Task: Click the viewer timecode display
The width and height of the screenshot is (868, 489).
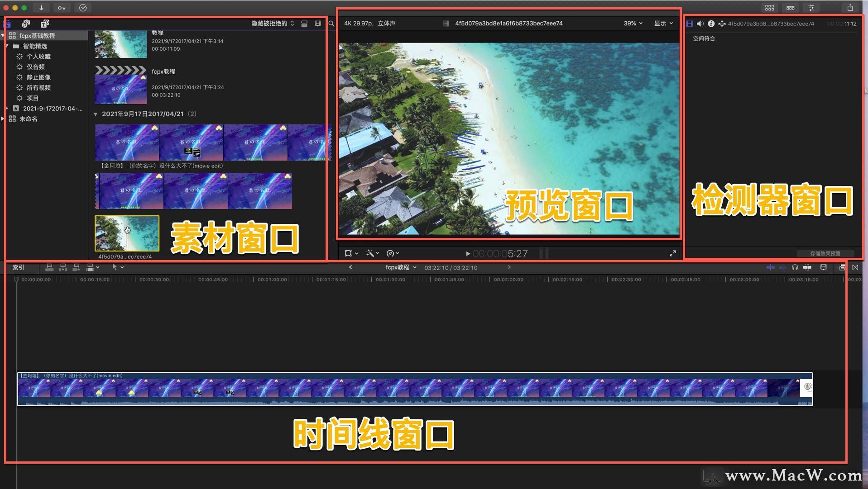Action: 500,254
